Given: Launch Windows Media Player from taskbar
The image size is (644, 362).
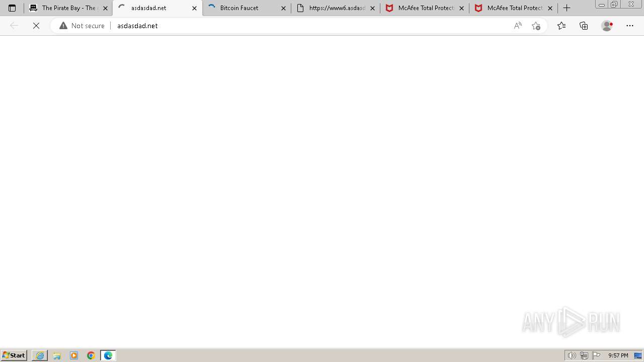Looking at the screenshot, I should click(74, 355).
